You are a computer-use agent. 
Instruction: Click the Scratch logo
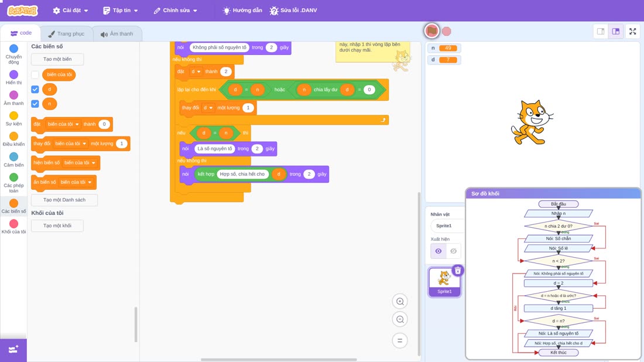pos(23,11)
